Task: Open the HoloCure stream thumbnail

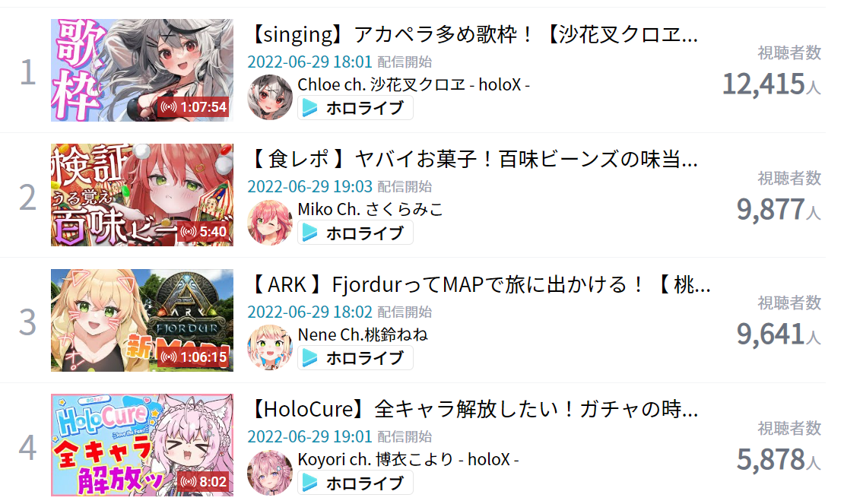Action: 142,445
